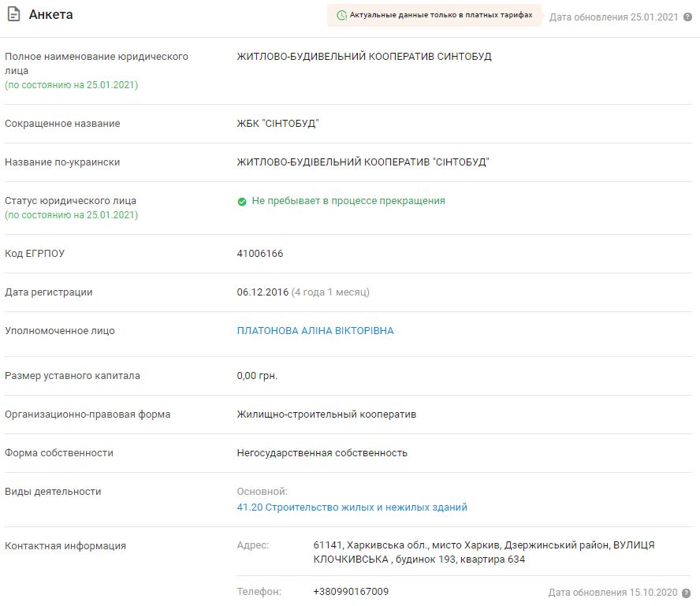Click the registration date 06.12.2016
Image resolution: width=700 pixels, height=606 pixels.
(x=262, y=292)
